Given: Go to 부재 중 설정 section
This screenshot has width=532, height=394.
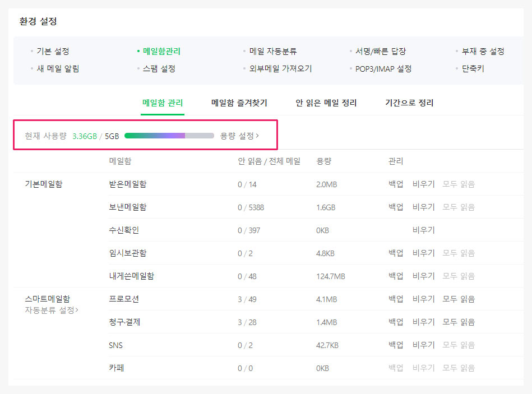Looking at the screenshot, I should pyautogui.click(x=483, y=52).
